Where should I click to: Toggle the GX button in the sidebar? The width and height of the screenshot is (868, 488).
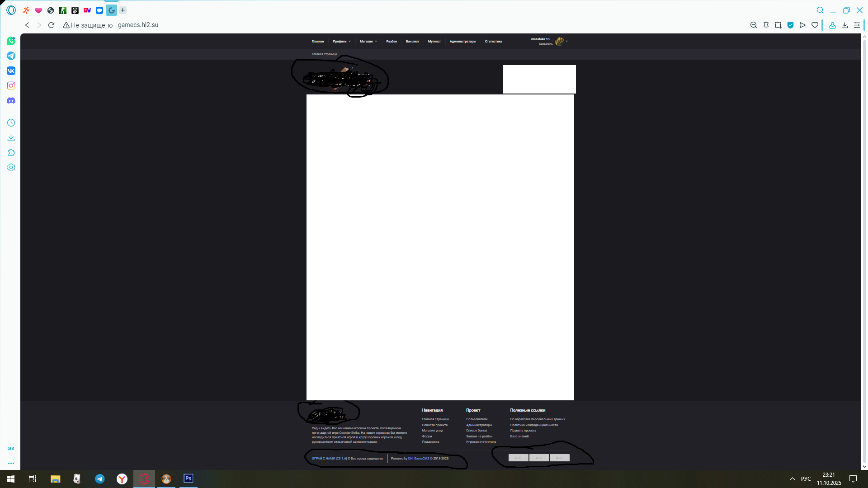(x=11, y=449)
